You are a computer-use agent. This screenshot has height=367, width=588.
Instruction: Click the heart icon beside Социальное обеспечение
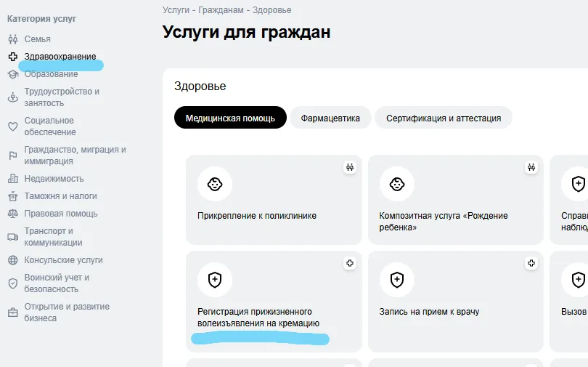13,126
